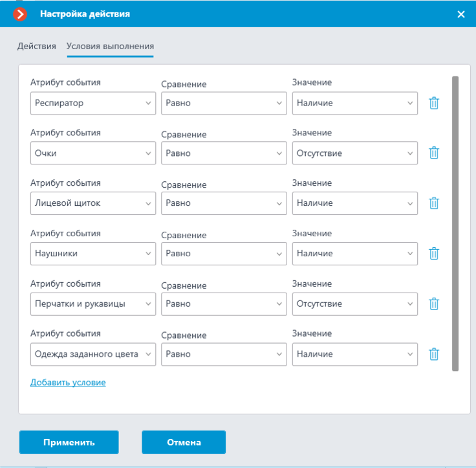Select the Условия выполнения tab
This screenshot has height=468, width=476.
tap(110, 46)
